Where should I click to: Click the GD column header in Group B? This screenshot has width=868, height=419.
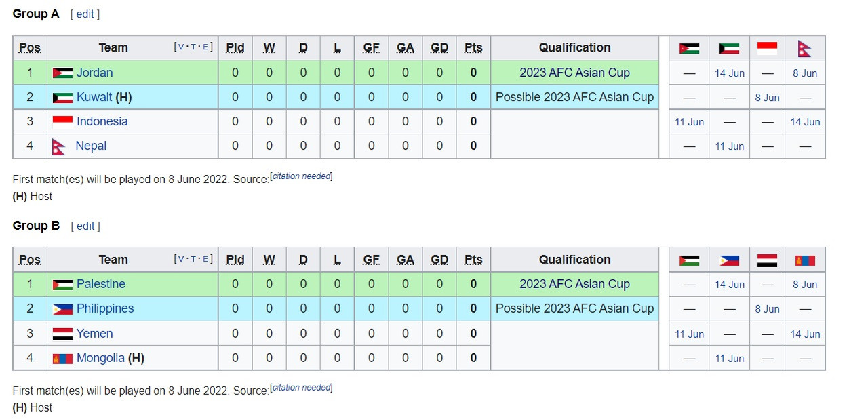click(x=439, y=259)
